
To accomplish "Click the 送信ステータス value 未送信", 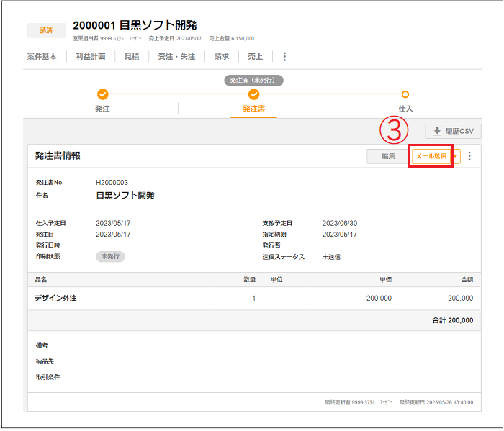I will click(x=331, y=257).
